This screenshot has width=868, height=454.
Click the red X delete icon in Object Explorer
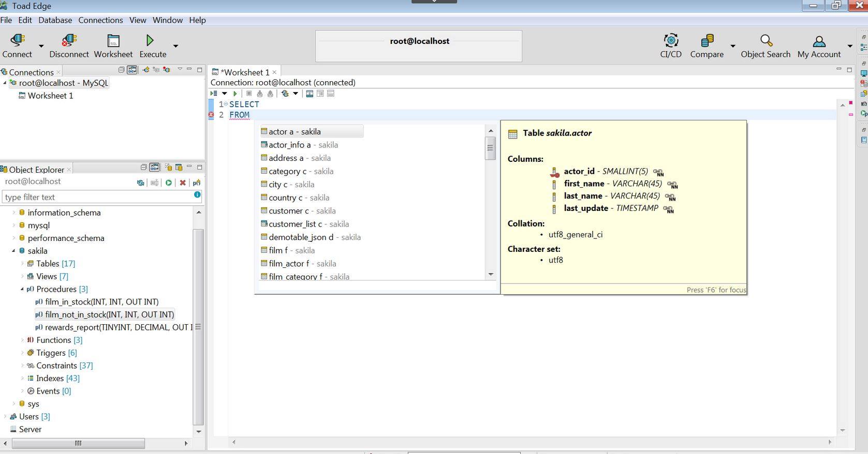point(183,183)
